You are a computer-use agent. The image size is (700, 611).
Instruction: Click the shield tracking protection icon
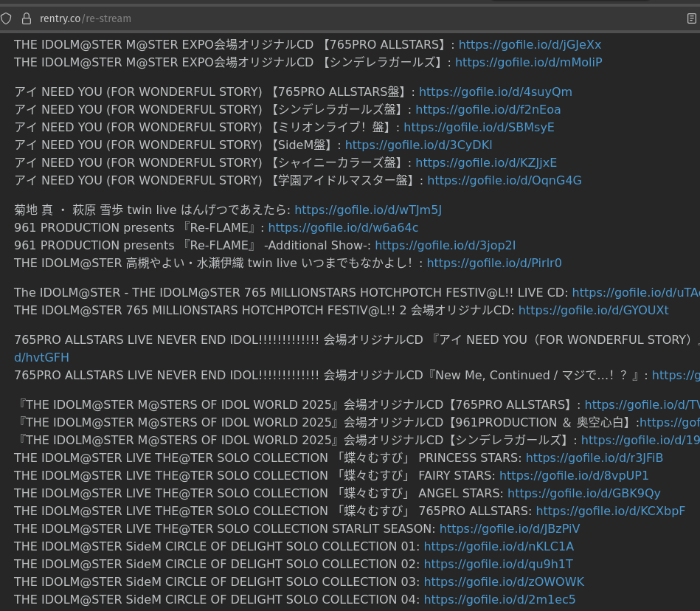click(x=6, y=18)
